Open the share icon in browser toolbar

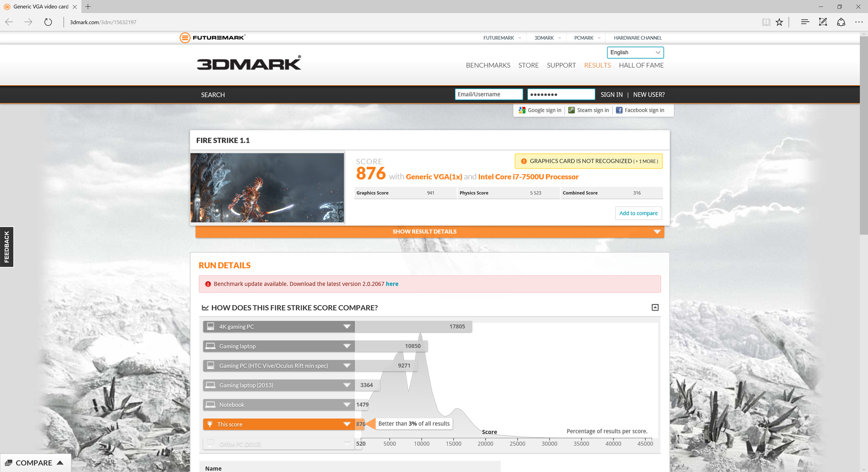[841, 22]
